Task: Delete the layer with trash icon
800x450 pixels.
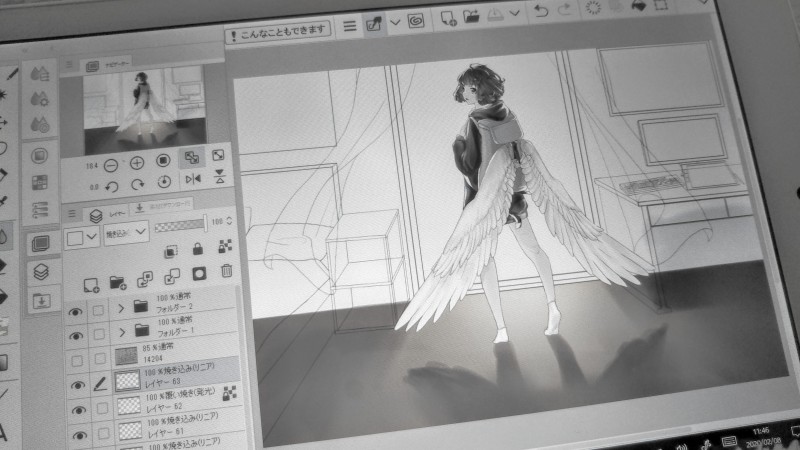Action: click(227, 270)
